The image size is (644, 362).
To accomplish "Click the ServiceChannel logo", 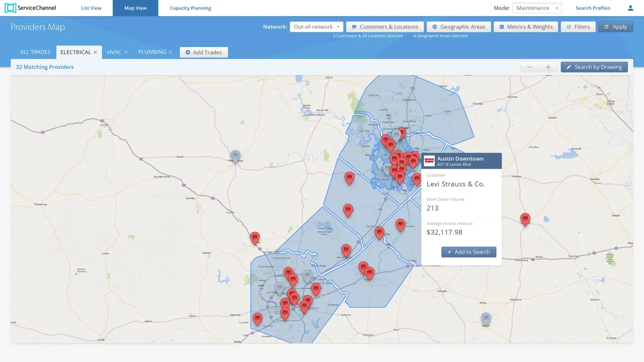I will click(x=30, y=8).
